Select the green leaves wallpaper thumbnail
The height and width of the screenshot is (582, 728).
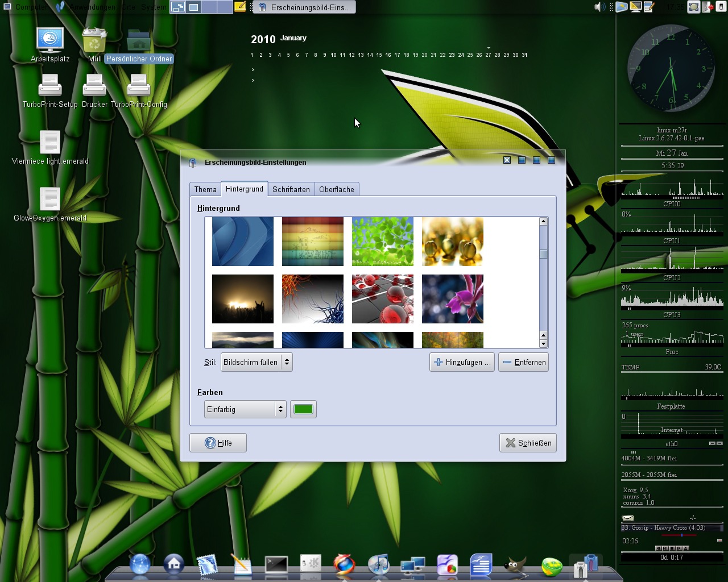pyautogui.click(x=383, y=242)
